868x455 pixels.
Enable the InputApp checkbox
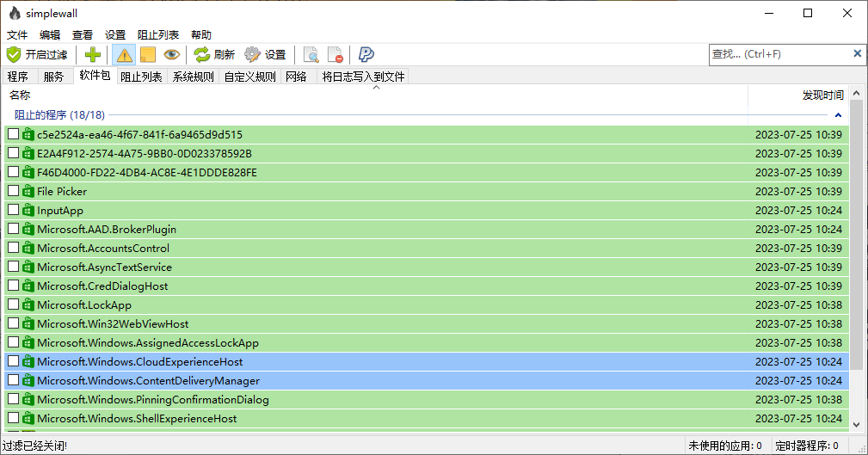(x=13, y=211)
